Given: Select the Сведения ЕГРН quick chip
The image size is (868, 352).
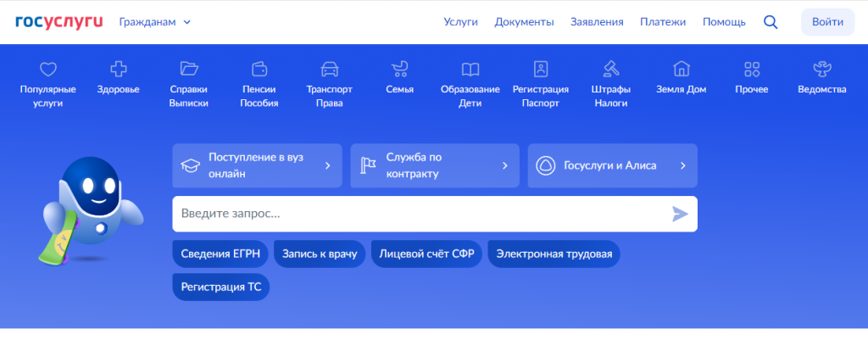Looking at the screenshot, I should [x=220, y=254].
